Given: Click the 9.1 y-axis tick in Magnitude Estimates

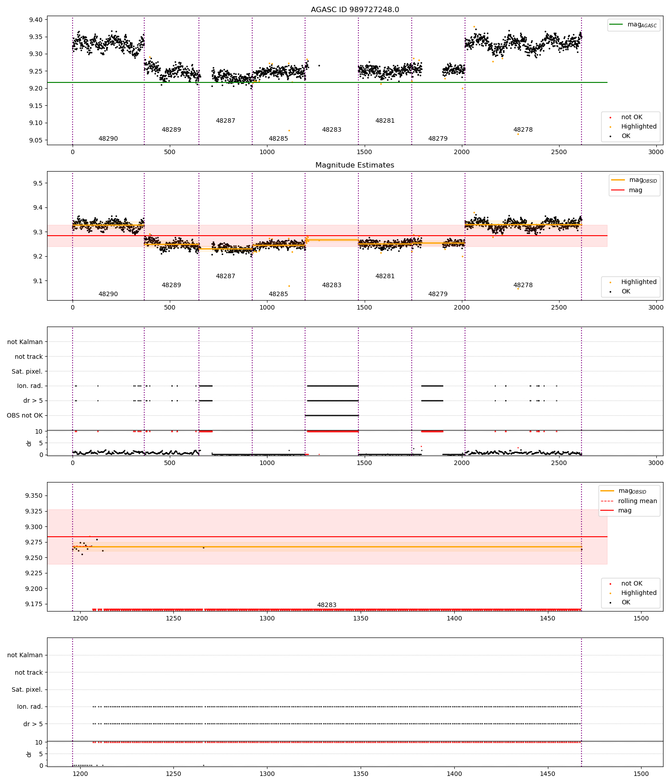Looking at the screenshot, I should [x=38, y=281].
